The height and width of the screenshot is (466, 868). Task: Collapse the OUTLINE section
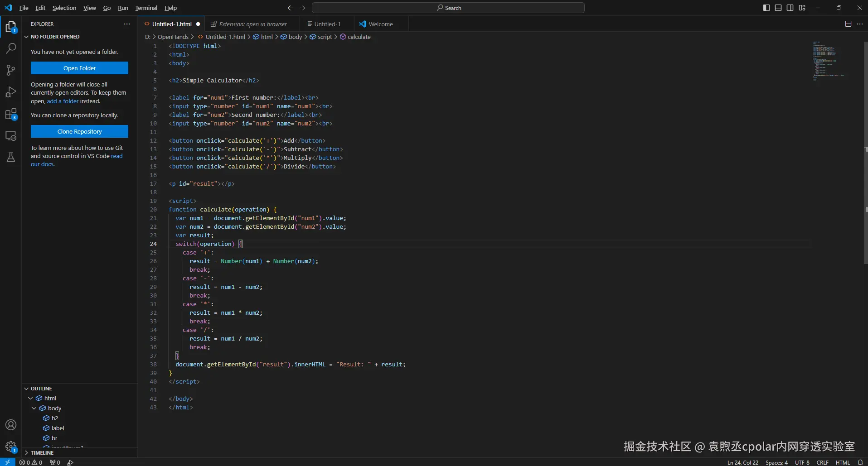point(26,389)
